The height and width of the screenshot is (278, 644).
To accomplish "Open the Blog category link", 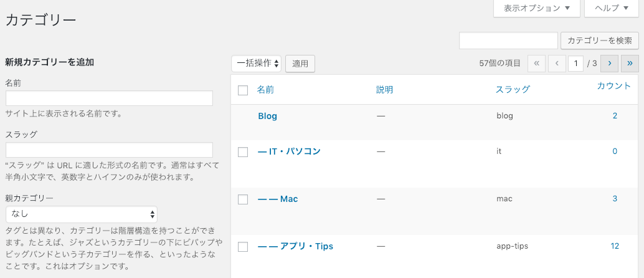I will coord(267,116).
